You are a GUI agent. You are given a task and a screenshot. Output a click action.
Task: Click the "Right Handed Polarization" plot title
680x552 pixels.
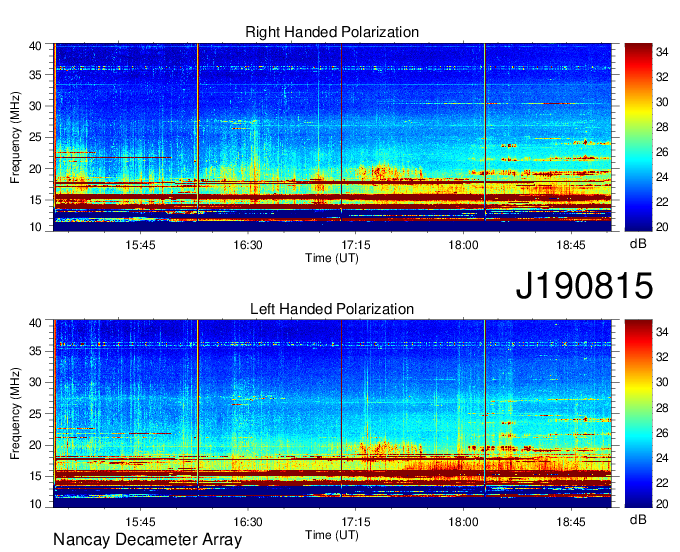pos(332,32)
